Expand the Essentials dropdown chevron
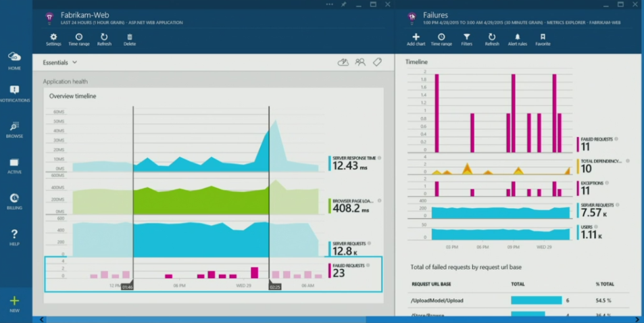The width and height of the screenshot is (644, 323). [x=75, y=62]
